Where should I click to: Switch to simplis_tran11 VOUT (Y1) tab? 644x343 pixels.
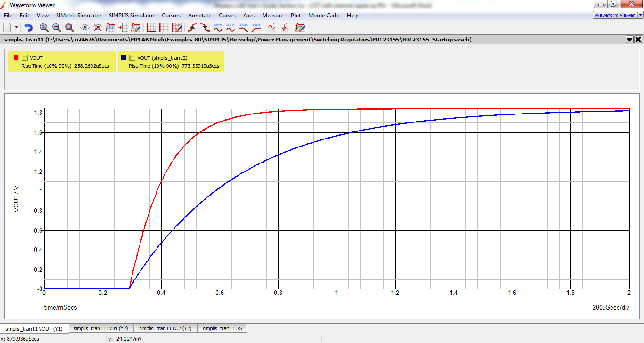point(34,329)
